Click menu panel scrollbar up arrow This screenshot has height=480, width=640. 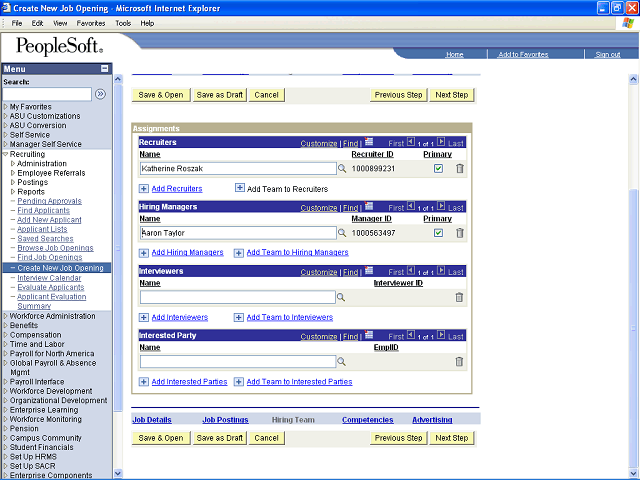118,79
